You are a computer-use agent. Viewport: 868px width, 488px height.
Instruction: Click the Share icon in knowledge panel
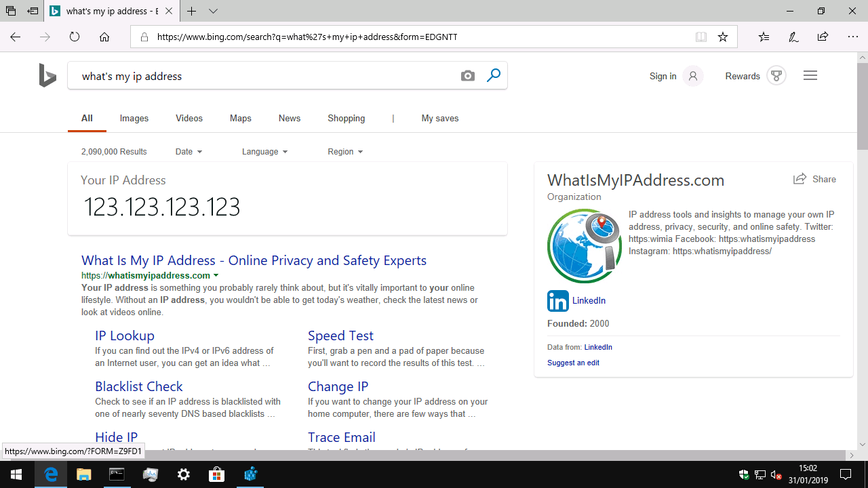(x=800, y=179)
